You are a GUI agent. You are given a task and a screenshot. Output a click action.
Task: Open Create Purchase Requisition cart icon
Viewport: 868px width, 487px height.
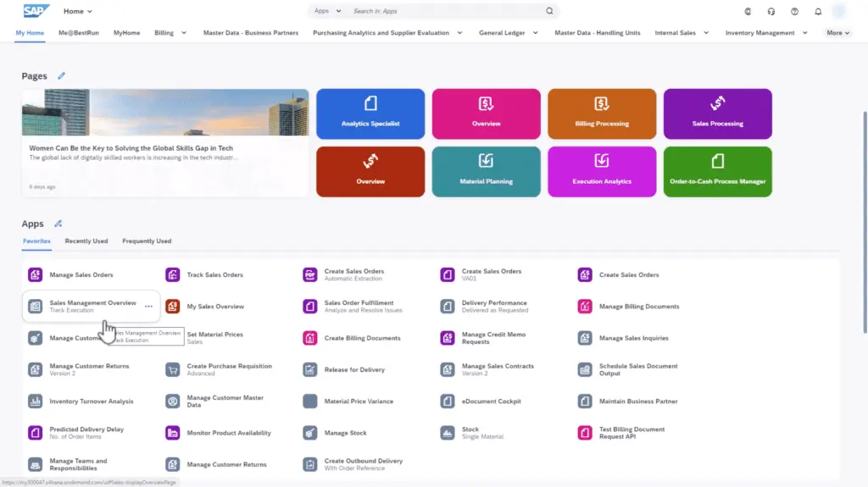coord(173,369)
